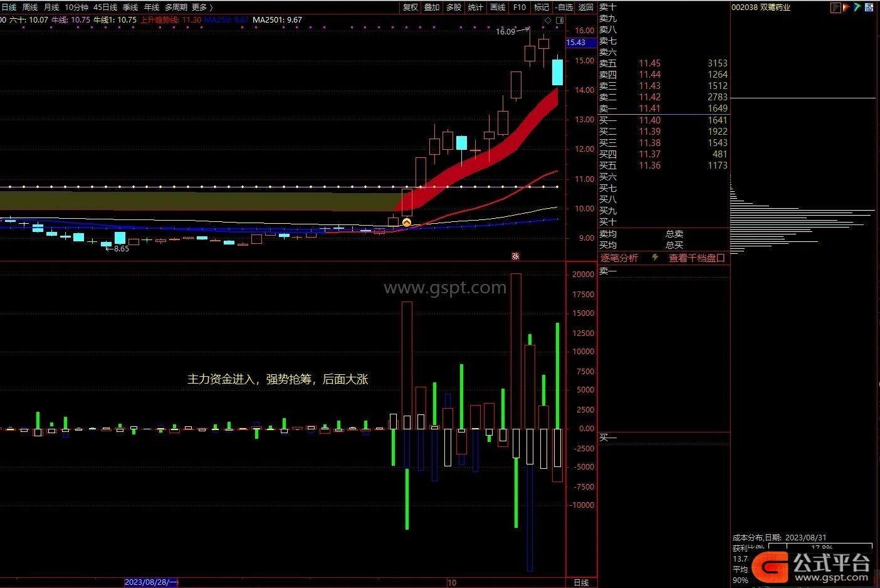Select the 卖三 11.43 order row

[x=664, y=86]
